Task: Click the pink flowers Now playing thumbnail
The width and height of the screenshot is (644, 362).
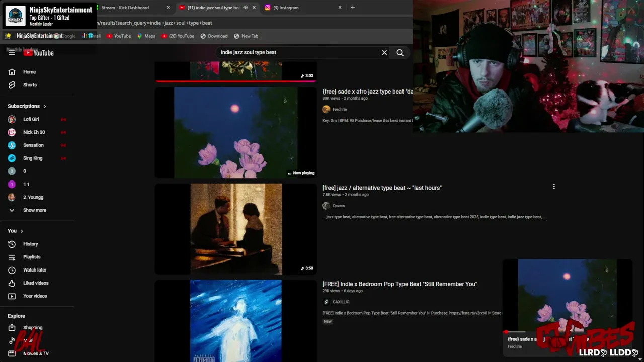Action: pos(235,133)
